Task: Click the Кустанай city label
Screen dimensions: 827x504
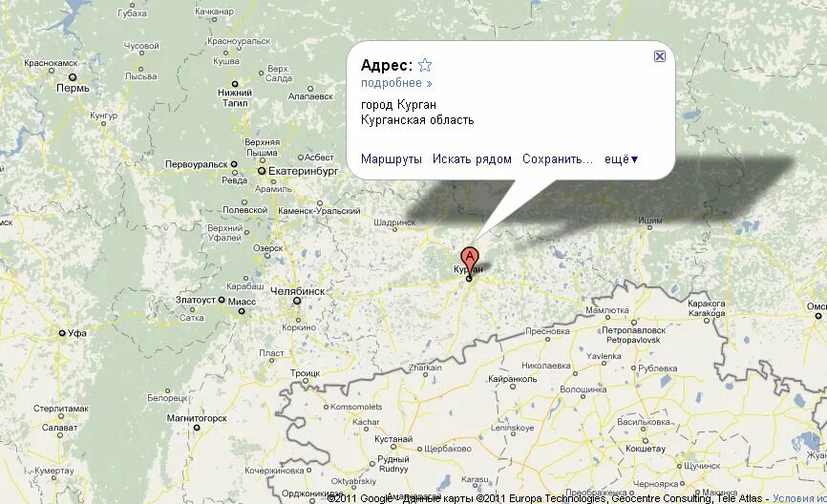Action: pos(393,439)
